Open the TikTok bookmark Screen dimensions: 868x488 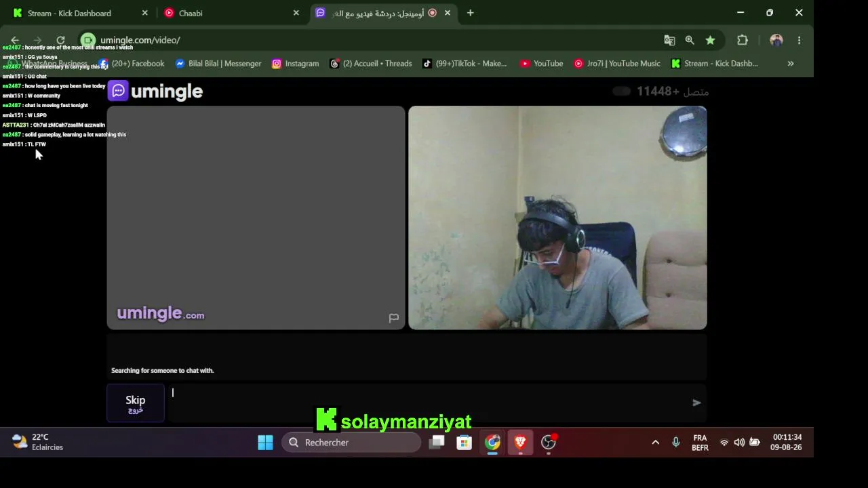465,63
